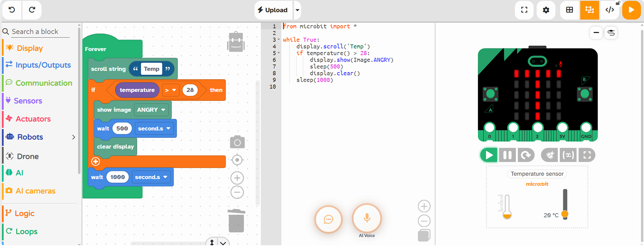Collapse the if temperature code fold

point(278,53)
